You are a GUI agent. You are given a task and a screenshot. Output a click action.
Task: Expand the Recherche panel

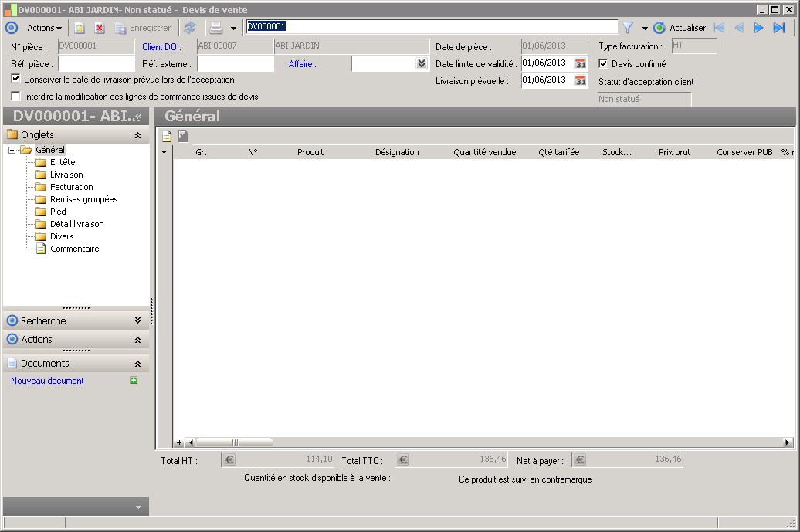point(137,320)
